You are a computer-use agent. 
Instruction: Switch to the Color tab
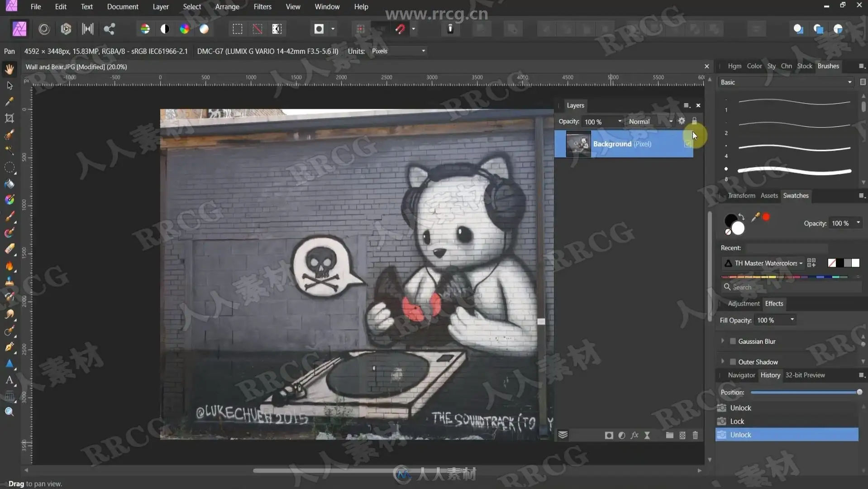754,66
